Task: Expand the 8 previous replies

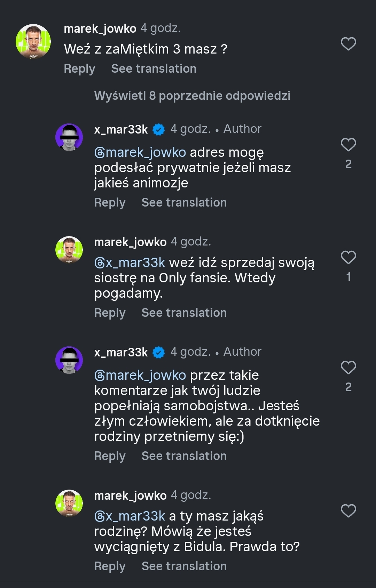Action: pyautogui.click(x=192, y=96)
